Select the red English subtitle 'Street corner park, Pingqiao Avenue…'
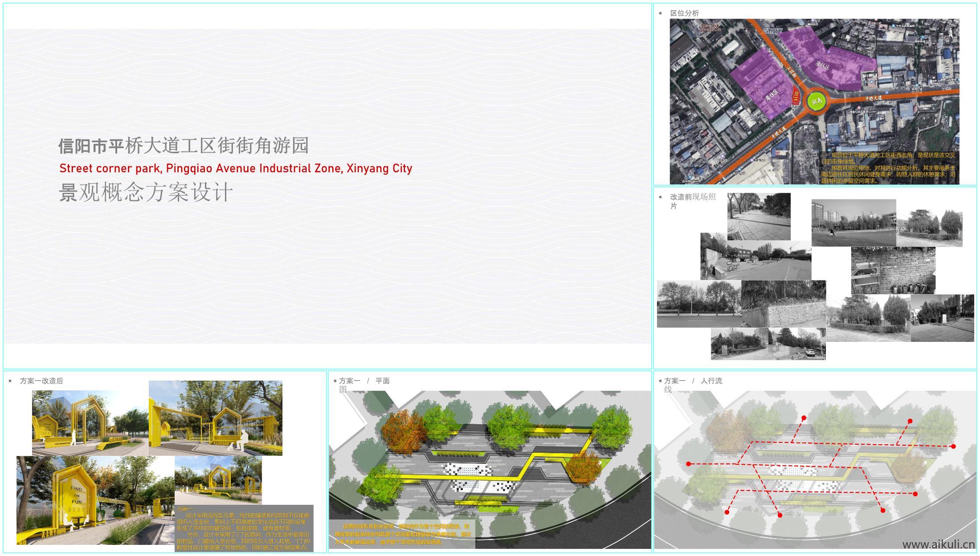This screenshot has width=980, height=556. click(x=236, y=168)
